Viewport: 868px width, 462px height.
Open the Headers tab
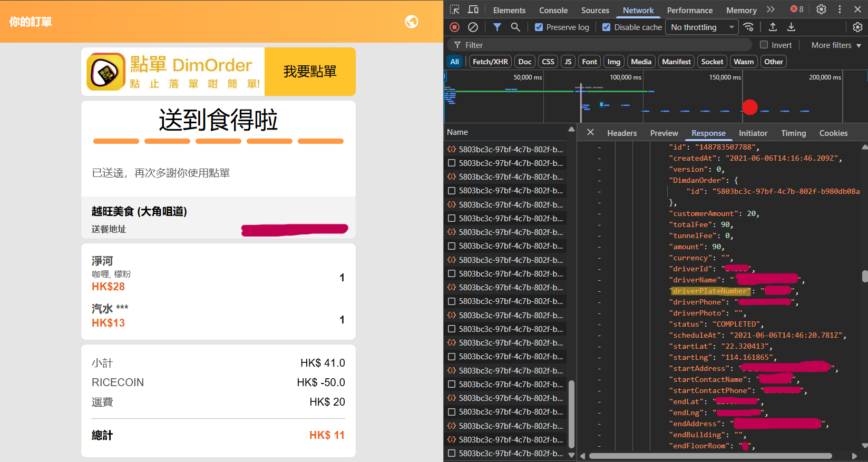pos(622,133)
